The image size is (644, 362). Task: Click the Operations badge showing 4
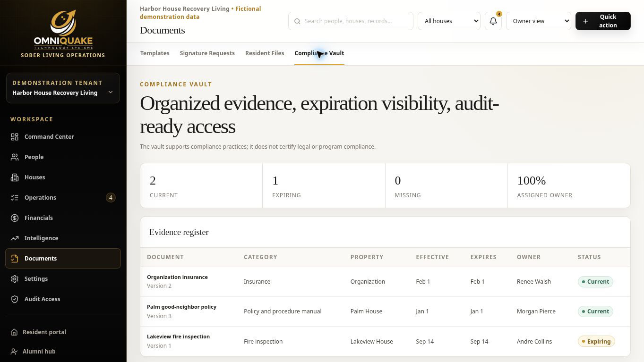coord(111,198)
